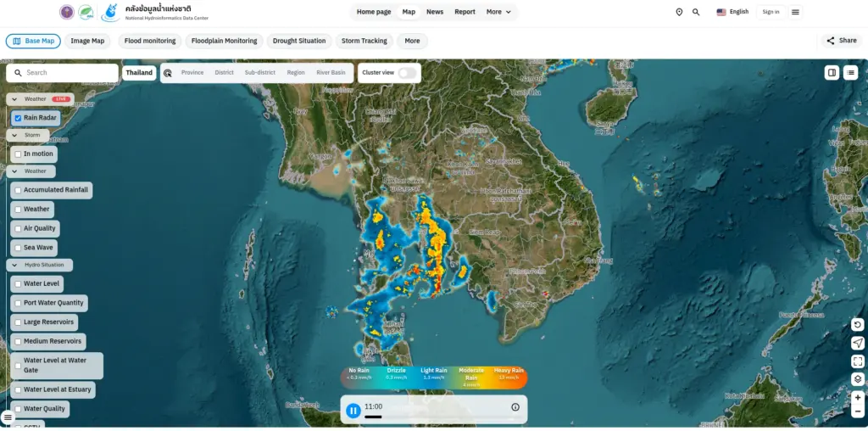The height and width of the screenshot is (431, 868).
Task: Check the Large Reservoirs layer
Action: point(19,322)
